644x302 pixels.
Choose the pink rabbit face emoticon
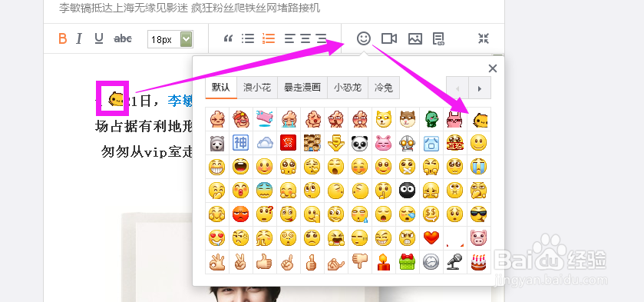tap(384, 143)
